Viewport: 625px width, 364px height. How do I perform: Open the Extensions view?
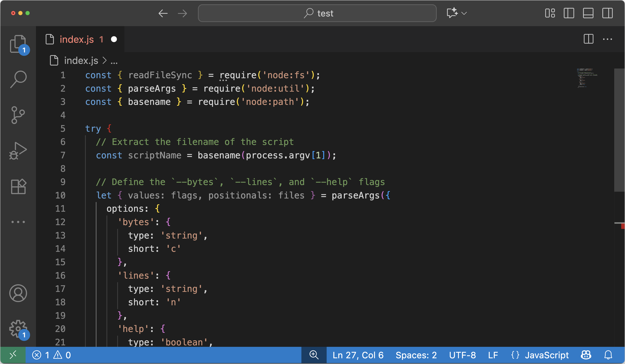pos(18,186)
